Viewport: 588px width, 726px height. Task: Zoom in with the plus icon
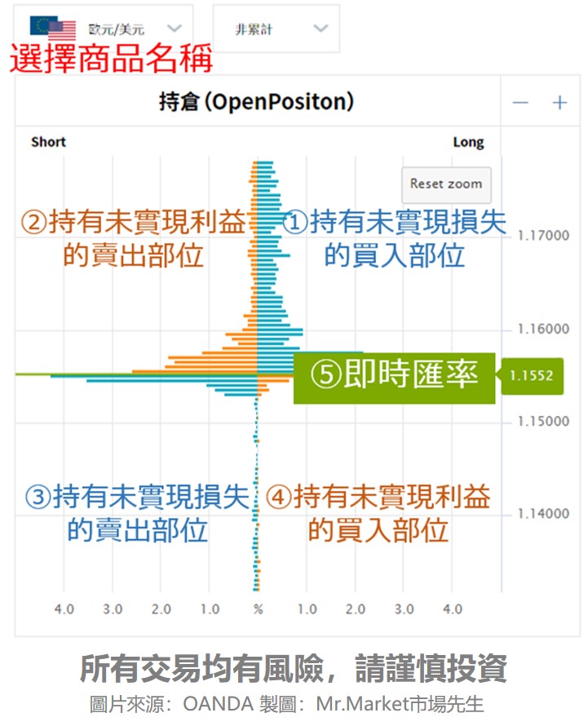(x=559, y=102)
